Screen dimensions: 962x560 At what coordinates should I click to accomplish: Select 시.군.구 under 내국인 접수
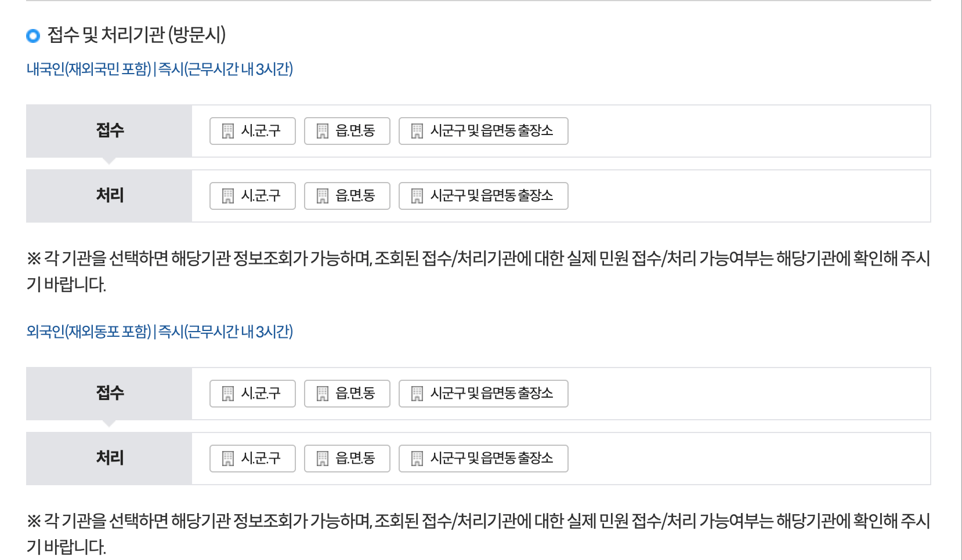coord(252,132)
